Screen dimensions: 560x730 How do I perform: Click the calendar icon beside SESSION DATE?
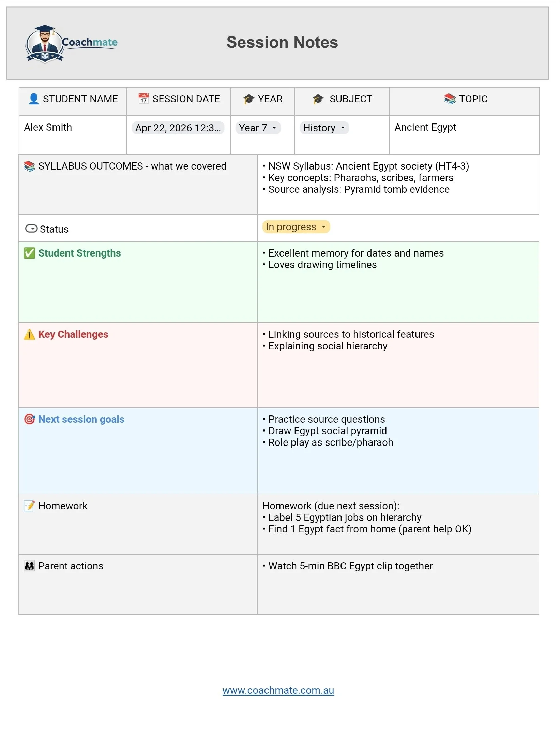pos(143,99)
